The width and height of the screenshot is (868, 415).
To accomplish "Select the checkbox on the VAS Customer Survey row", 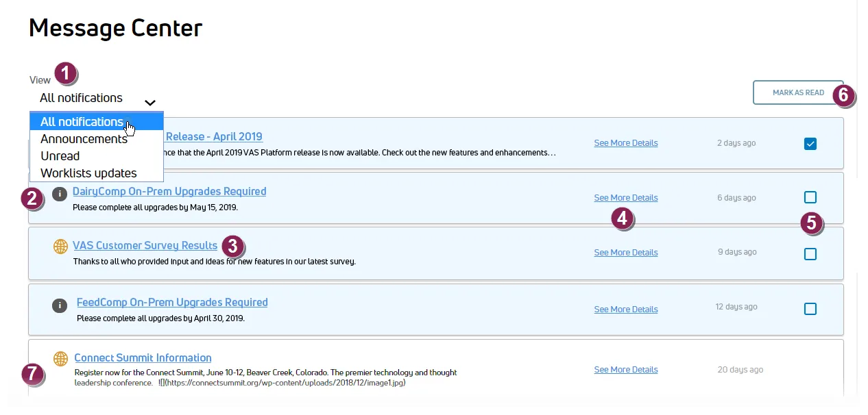I will 810,254.
